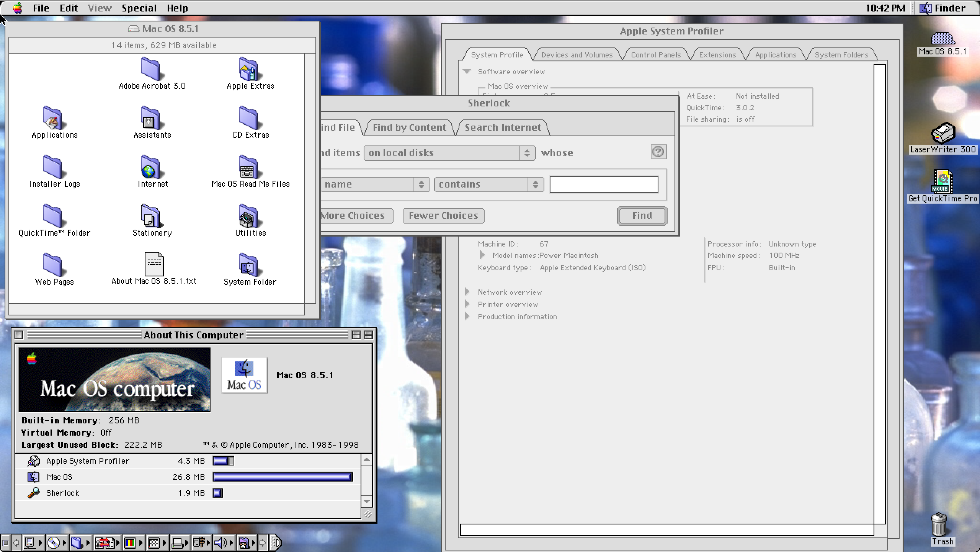
Task: Expand the Production information section
Action: (x=469, y=317)
